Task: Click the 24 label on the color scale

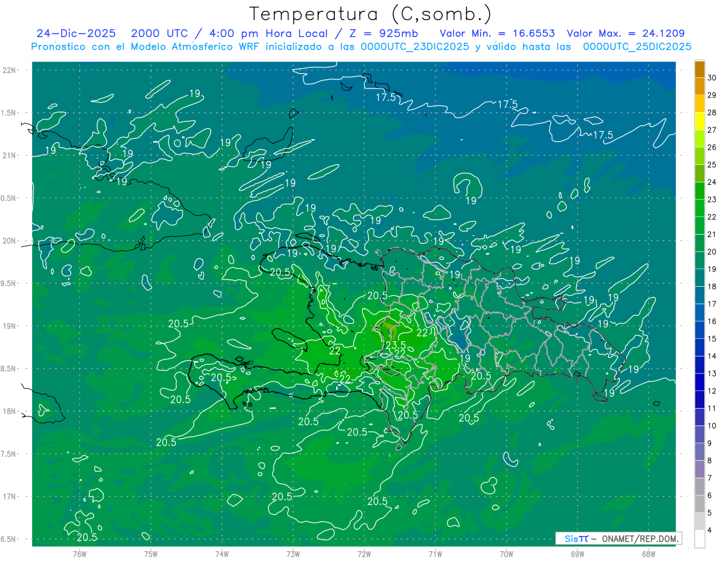Action: (x=712, y=182)
